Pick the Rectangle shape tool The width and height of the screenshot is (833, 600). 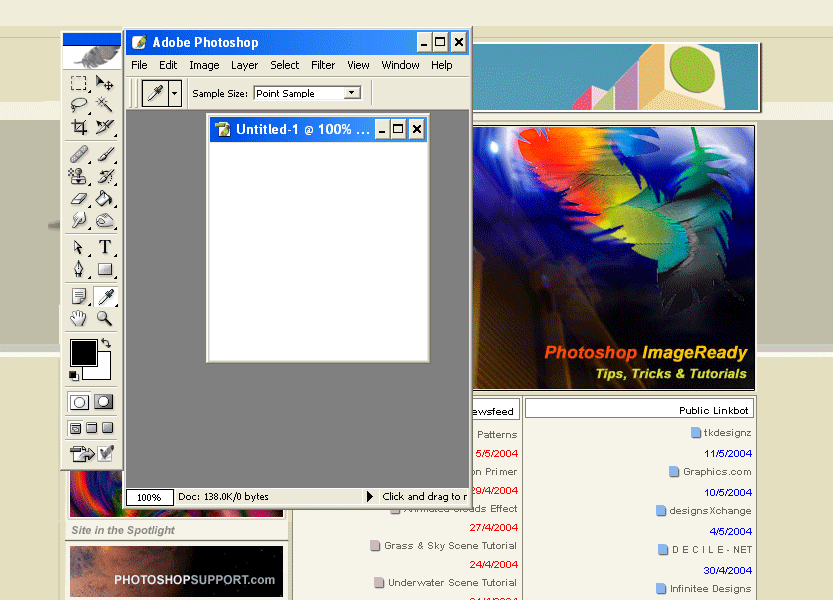(x=104, y=269)
